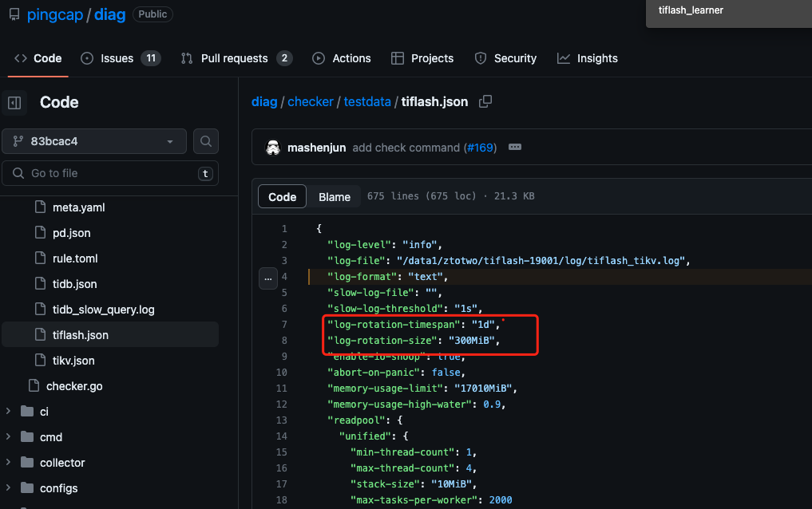Open the diag repository link

coord(110,14)
